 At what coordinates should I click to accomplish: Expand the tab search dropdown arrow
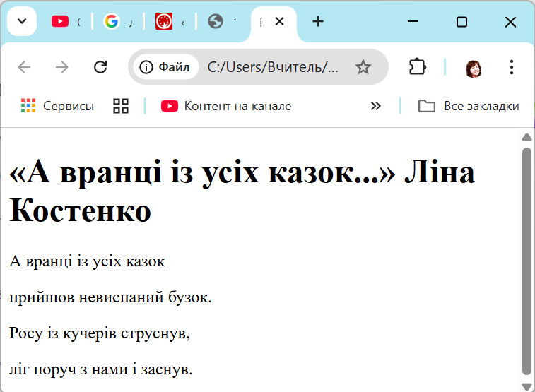click(x=22, y=22)
